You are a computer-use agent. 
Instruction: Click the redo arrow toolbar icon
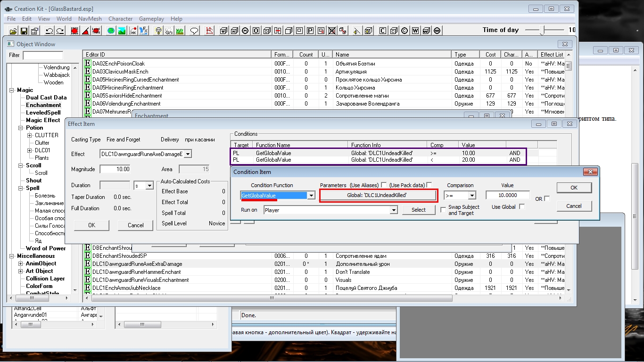[x=60, y=31]
